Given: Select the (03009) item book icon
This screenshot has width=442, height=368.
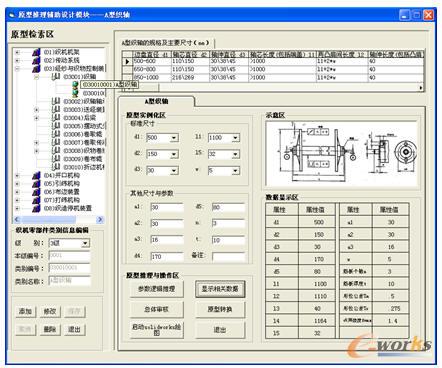Looking at the screenshot, I should click(56, 159).
